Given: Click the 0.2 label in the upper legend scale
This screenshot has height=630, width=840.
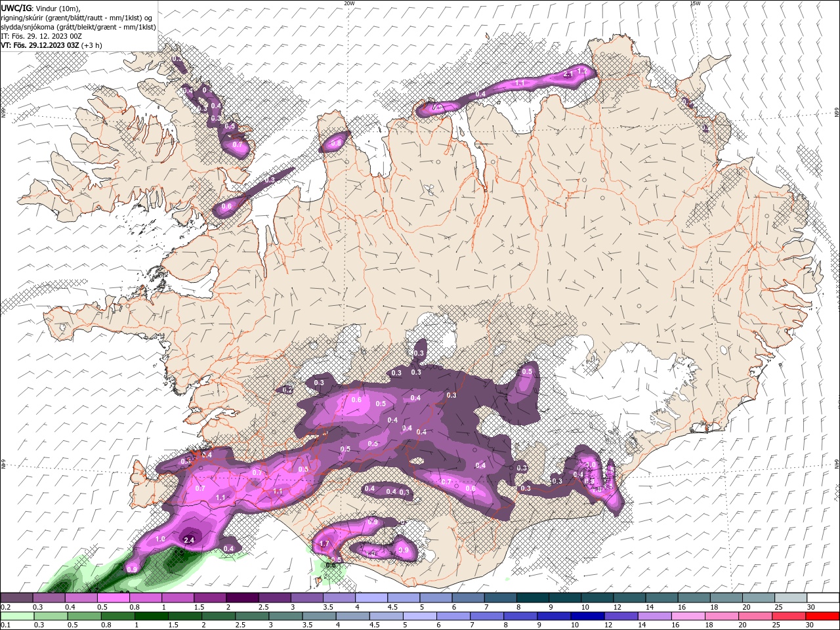Looking at the screenshot, I should click(5, 607).
